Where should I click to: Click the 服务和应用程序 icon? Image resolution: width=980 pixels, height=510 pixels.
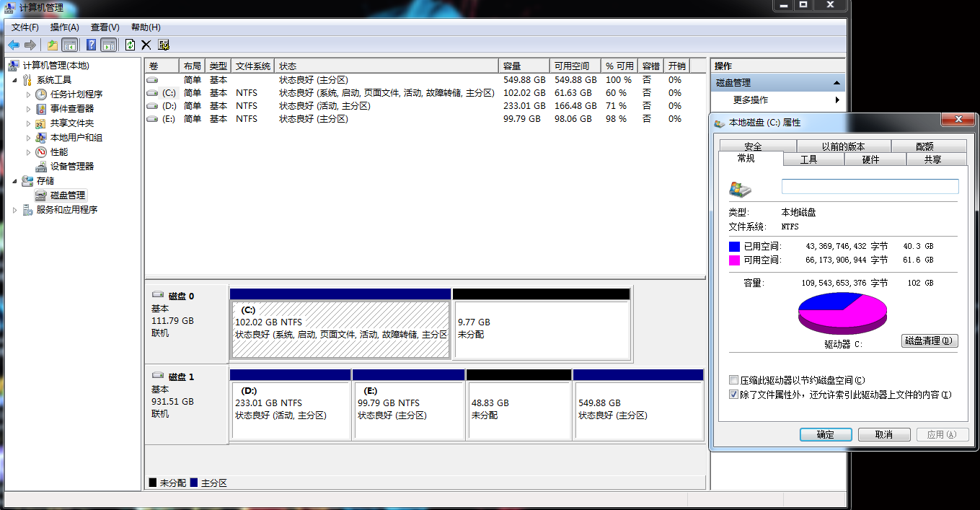click(x=28, y=210)
